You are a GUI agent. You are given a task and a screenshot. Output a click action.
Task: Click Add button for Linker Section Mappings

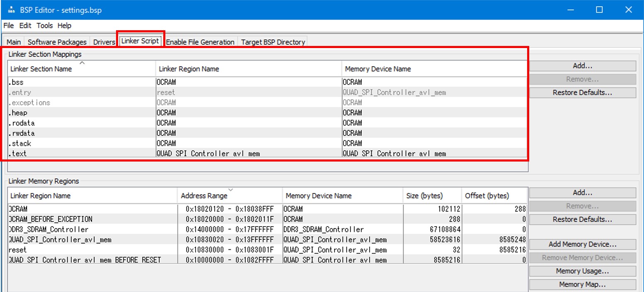582,66
